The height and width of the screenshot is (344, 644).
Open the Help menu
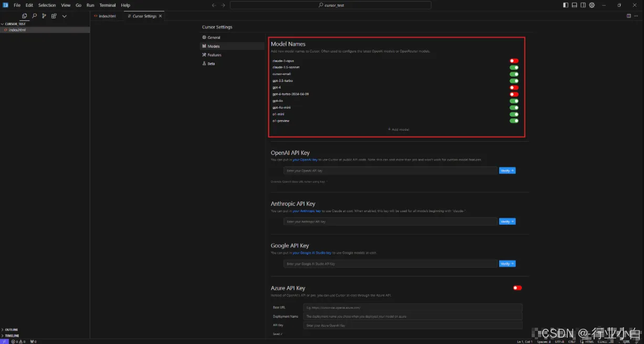point(125,5)
